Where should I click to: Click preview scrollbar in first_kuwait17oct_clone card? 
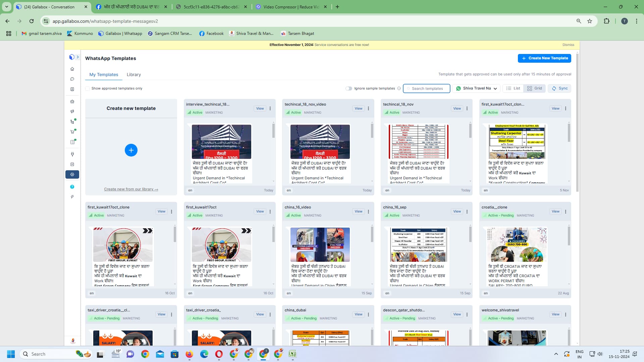point(175,234)
